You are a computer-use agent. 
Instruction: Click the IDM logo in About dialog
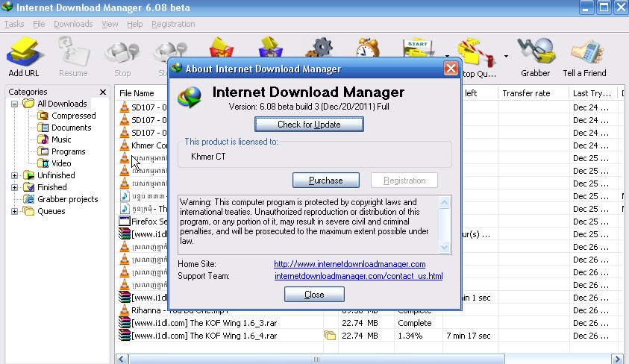(190, 98)
